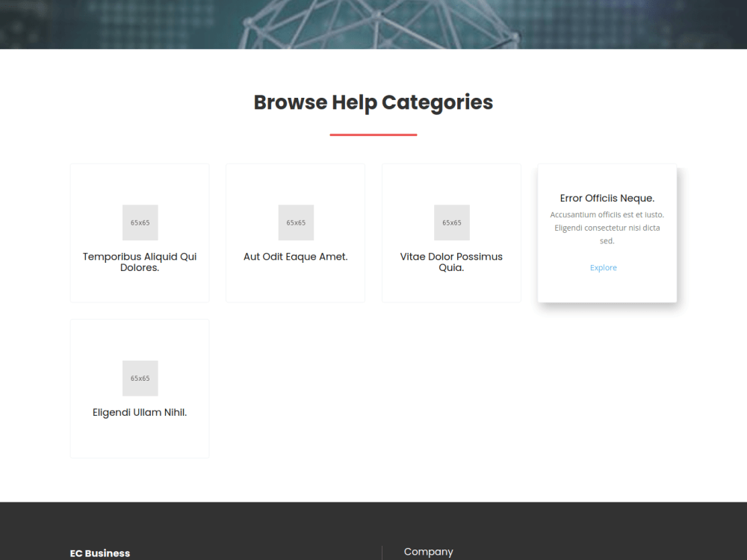Open the Vitae Dolor Possimus Quia category title
Screen dimensions: 747x560
[x=451, y=262]
